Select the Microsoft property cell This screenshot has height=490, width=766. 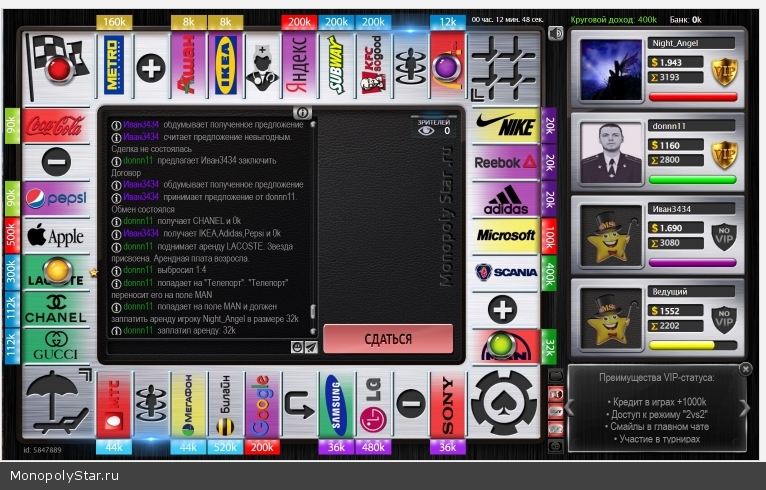(x=506, y=235)
